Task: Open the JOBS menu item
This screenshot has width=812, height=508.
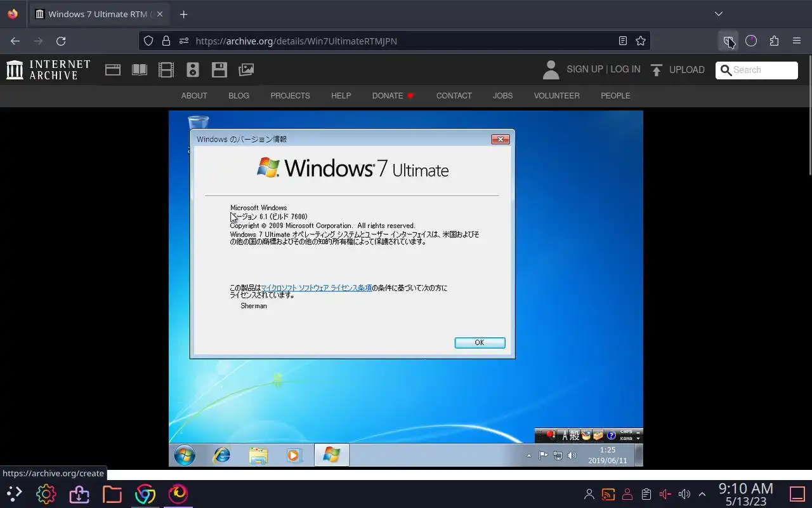Action: (502, 96)
